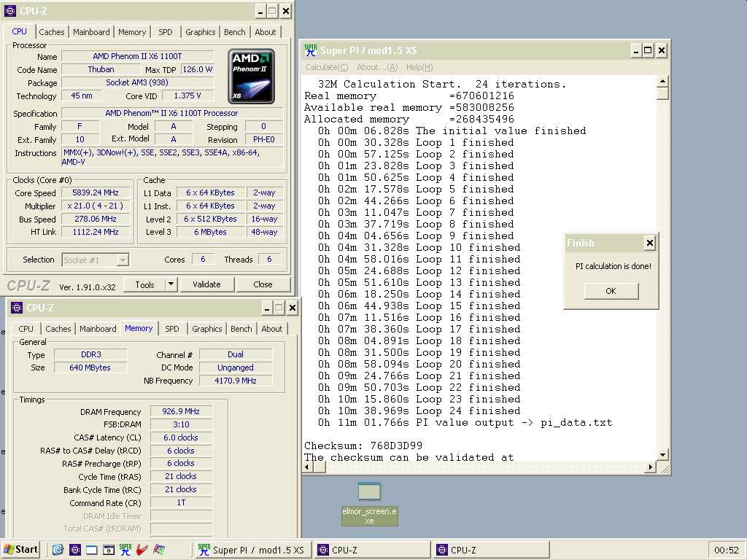Open the Memory tab in top CPU-Z window
747x560 pixels.
tap(132, 32)
